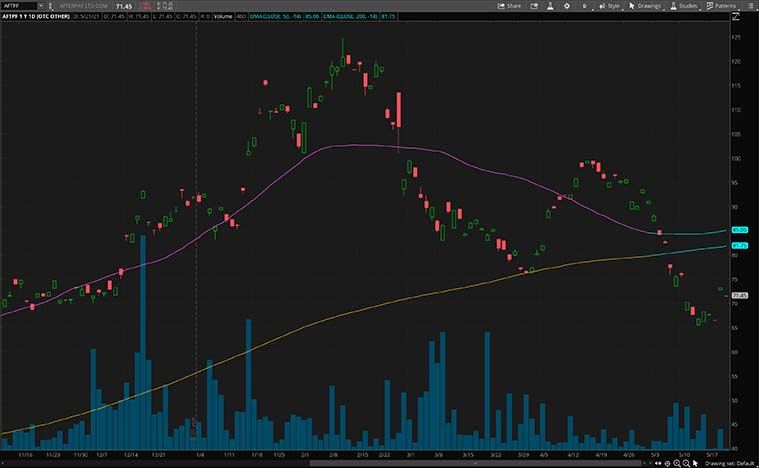Image resolution: width=759 pixels, height=468 pixels.
Task: Click the Share button in the top toolbar
Action: pyautogui.click(x=510, y=6)
